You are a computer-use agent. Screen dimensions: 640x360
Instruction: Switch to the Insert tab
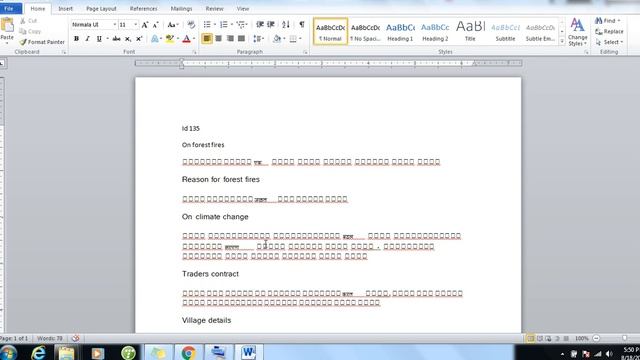[x=65, y=9]
